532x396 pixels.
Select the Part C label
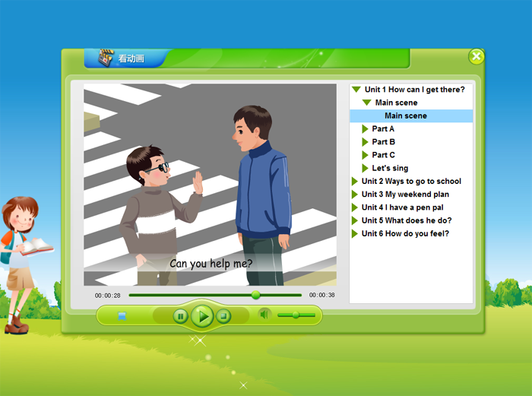383,155
